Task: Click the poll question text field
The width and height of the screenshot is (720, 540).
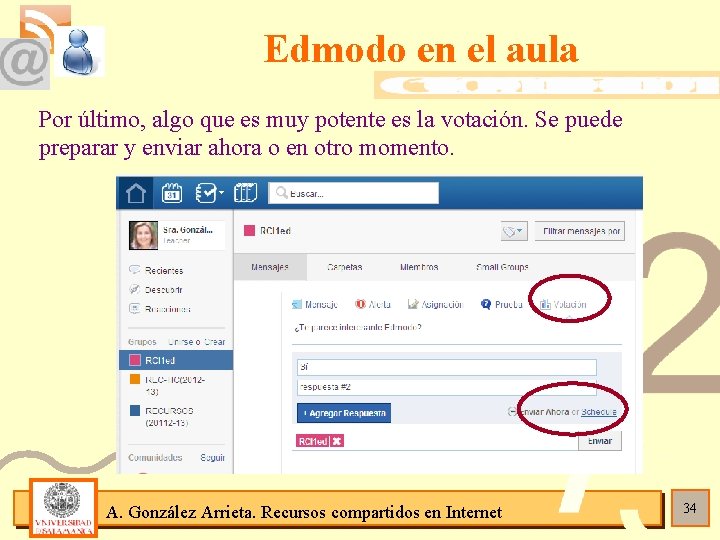Action: [x=456, y=328]
